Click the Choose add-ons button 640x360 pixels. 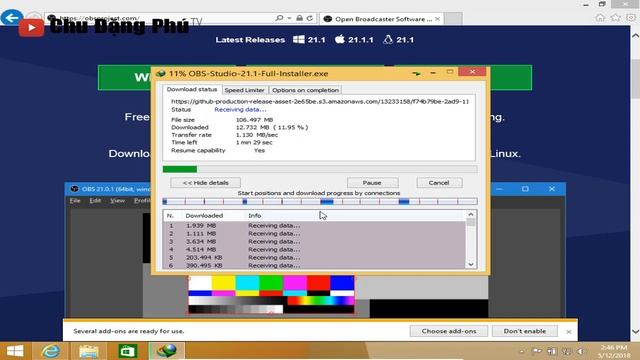(x=449, y=331)
